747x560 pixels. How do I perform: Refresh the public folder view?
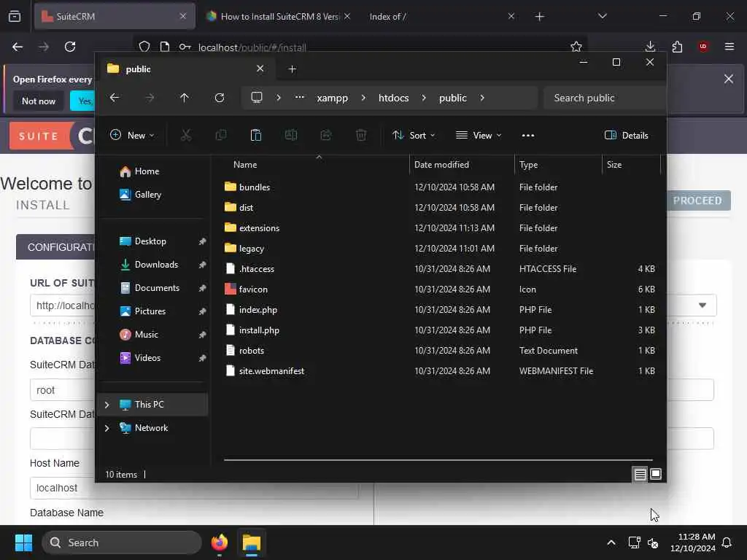(x=220, y=98)
